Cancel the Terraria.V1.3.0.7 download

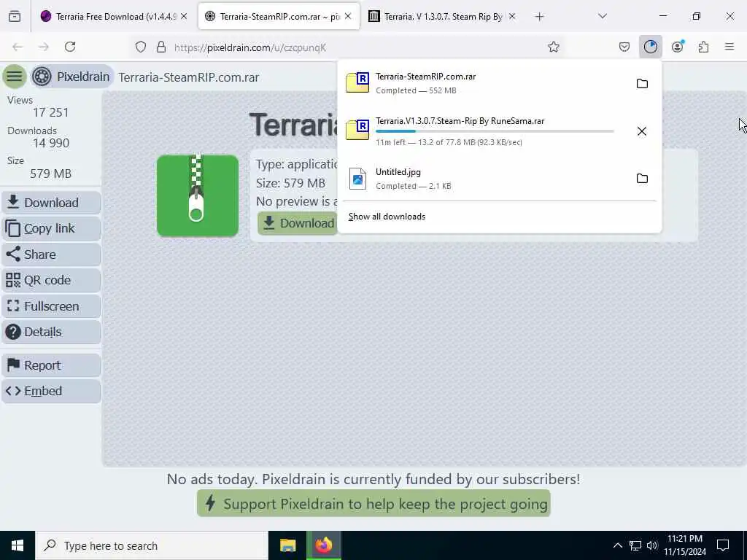(642, 131)
